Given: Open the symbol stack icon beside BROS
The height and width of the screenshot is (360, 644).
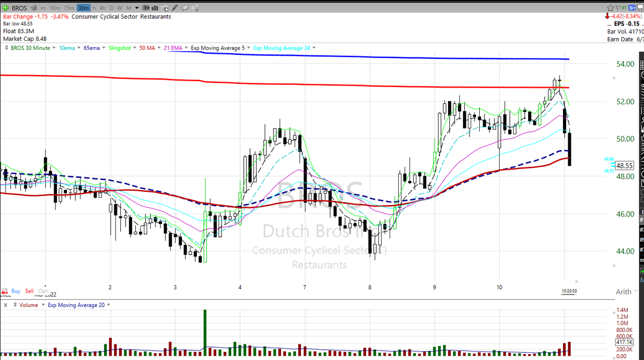Looking at the screenshot, I should 33,8.
